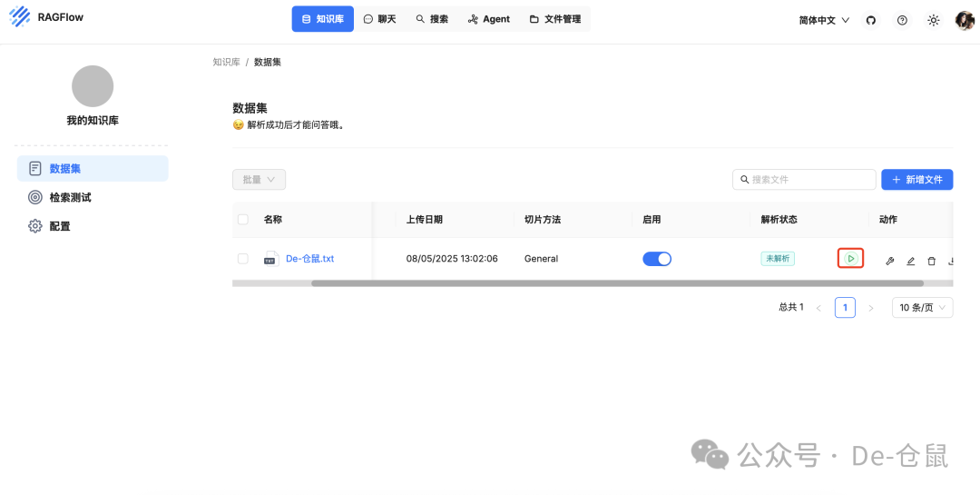Click the 启用 column header

tap(652, 220)
